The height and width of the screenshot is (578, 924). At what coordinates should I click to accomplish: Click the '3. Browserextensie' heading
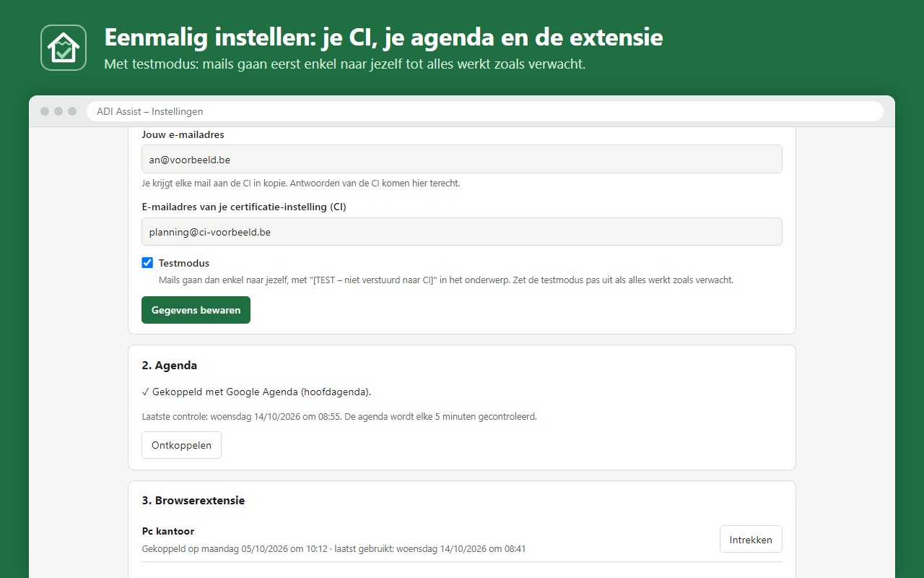coord(193,500)
